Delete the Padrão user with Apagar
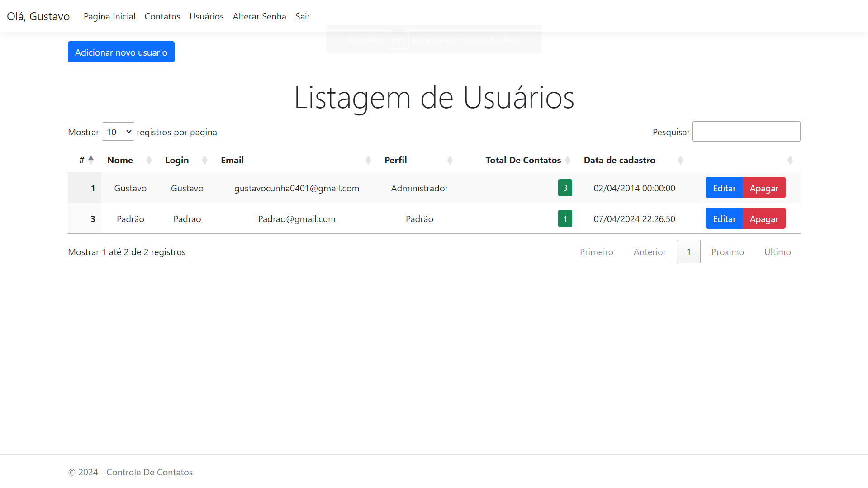 (x=764, y=218)
